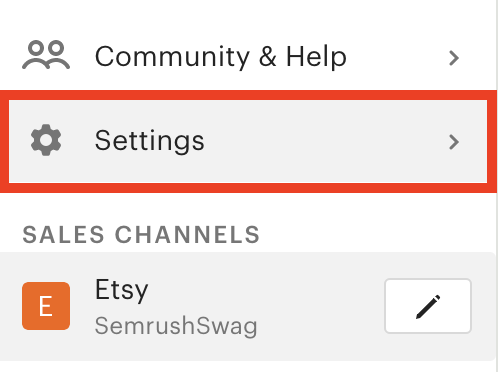Click the Settings text label

tap(149, 141)
